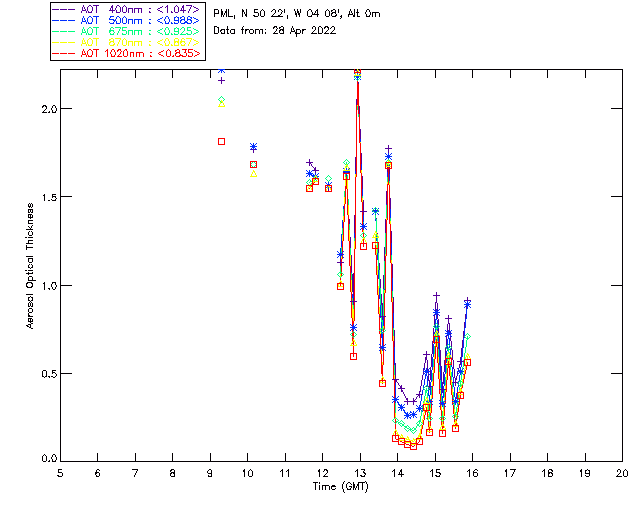
Task: Click the 1.5 y-axis tick label
Action: (x=49, y=197)
